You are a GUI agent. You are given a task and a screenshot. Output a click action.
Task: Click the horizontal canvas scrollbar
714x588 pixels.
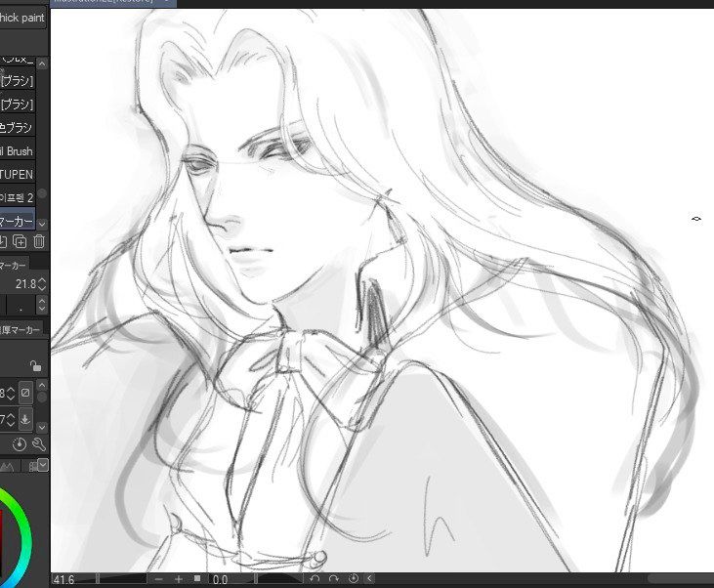coord(681,578)
